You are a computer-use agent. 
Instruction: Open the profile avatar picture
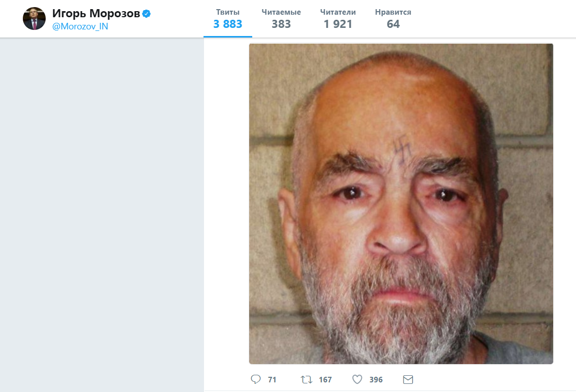point(34,18)
